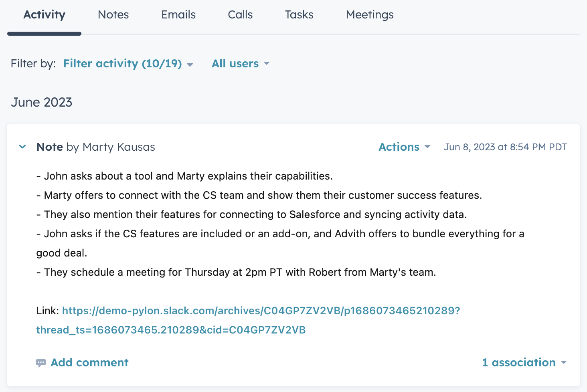Go to the Calls tab
The width and height of the screenshot is (587, 392).
240,15
